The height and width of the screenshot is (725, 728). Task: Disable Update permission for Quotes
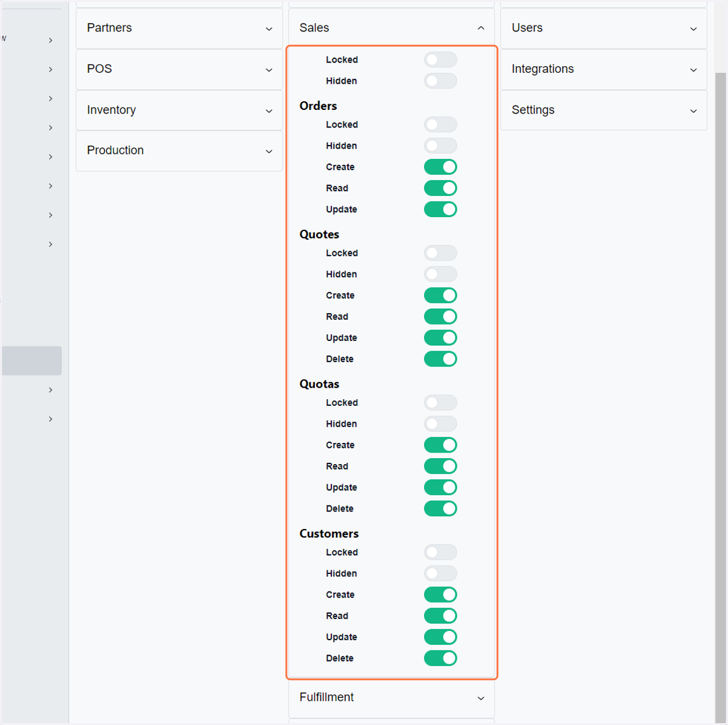(440, 339)
